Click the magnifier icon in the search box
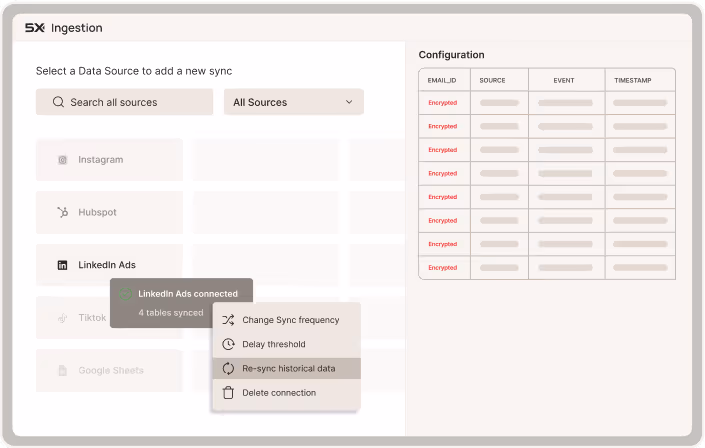705x448 pixels. [x=58, y=102]
